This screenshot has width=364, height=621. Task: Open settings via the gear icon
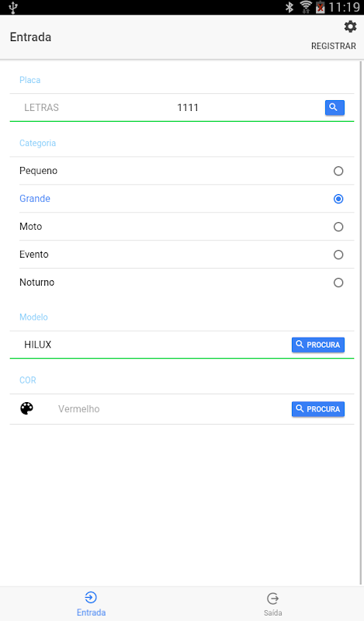pyautogui.click(x=350, y=27)
